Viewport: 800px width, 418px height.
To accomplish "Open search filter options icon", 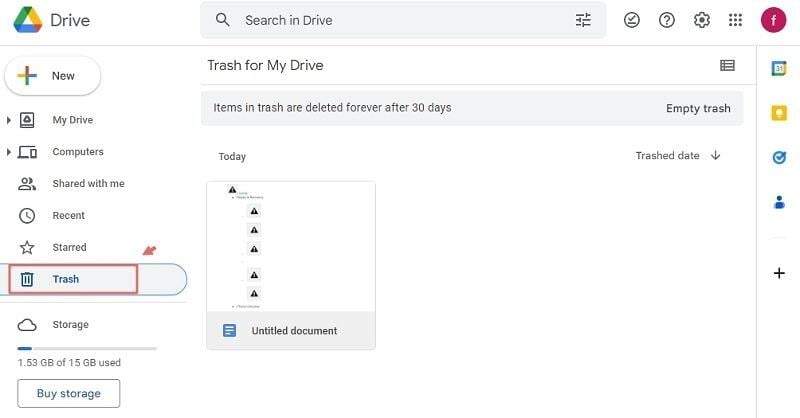I will point(584,20).
